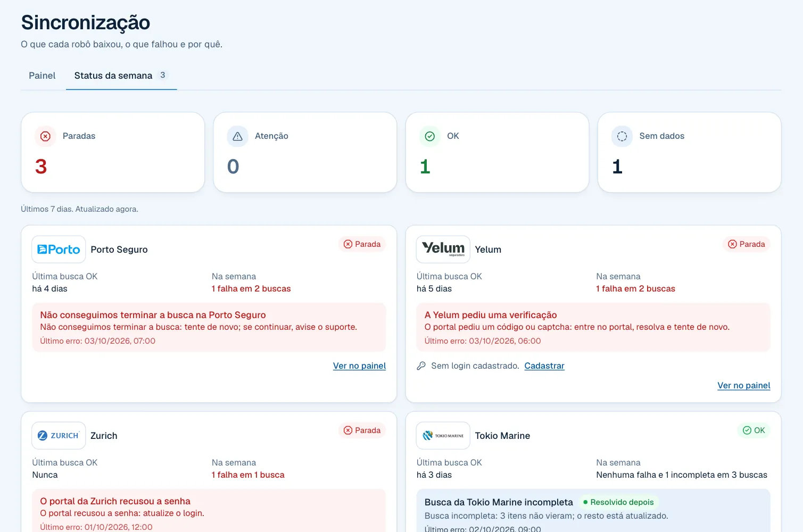
Task: Switch to the Painel tab
Action: tap(42, 76)
